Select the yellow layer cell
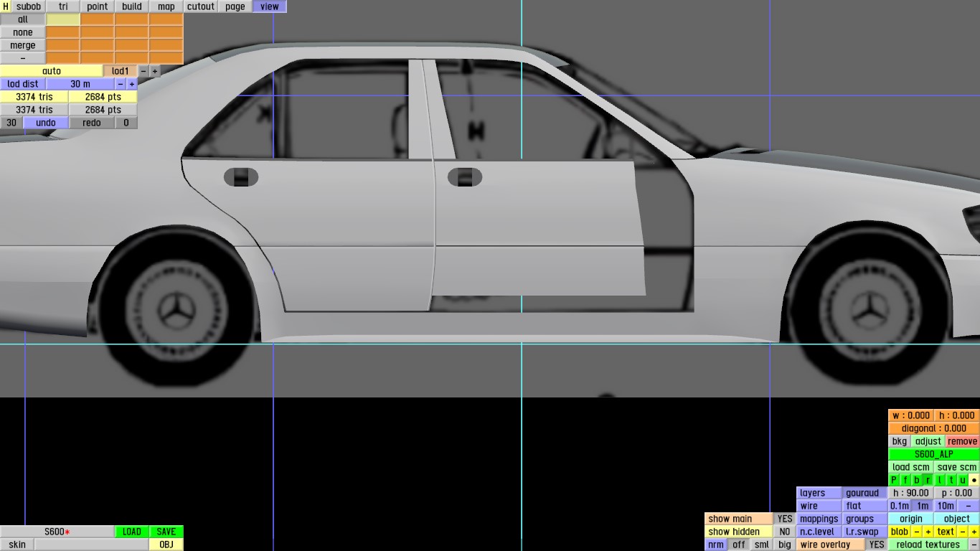 [x=63, y=19]
